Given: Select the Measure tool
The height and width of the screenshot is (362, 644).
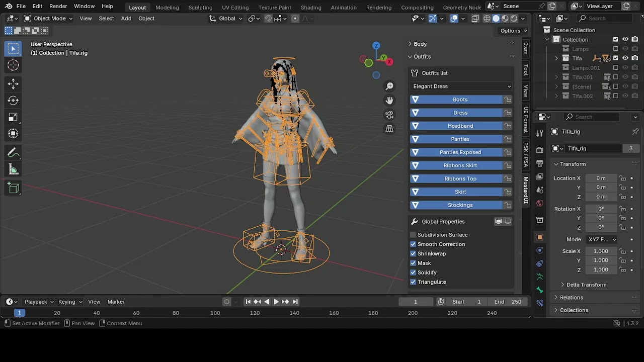Looking at the screenshot, I should (14, 170).
